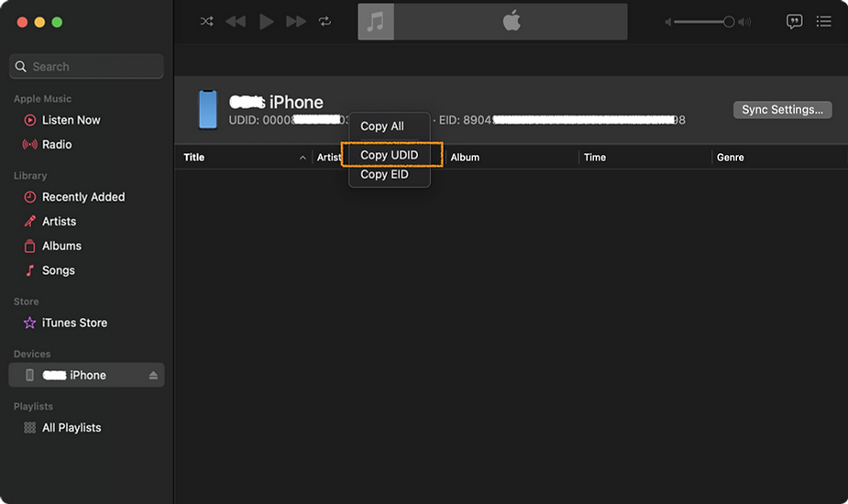Sort by the Title column

click(x=194, y=158)
